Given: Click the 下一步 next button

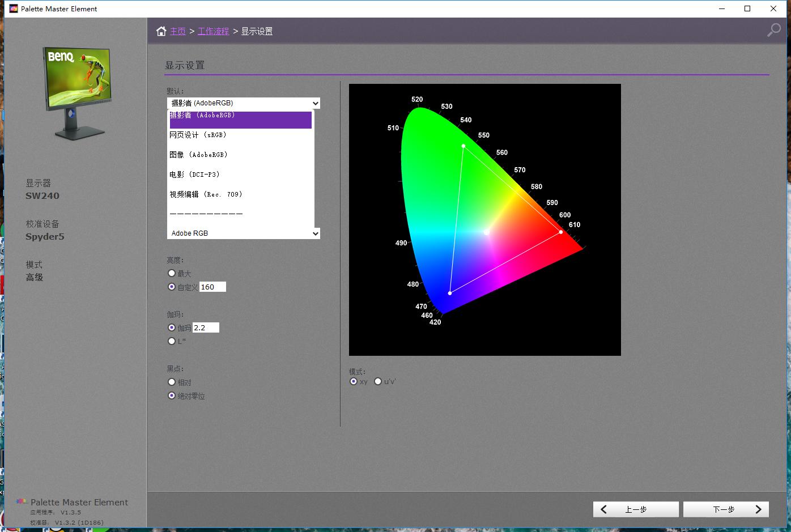Looking at the screenshot, I should click(726, 509).
